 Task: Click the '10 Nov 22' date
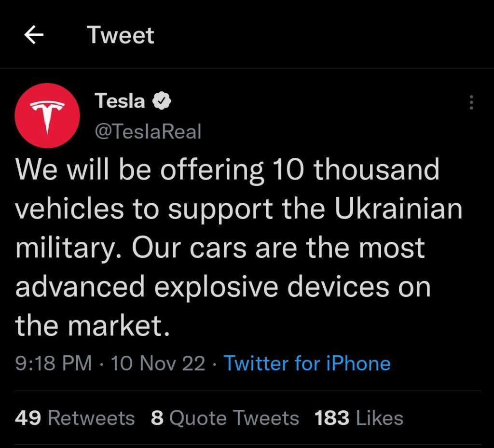coord(158,363)
